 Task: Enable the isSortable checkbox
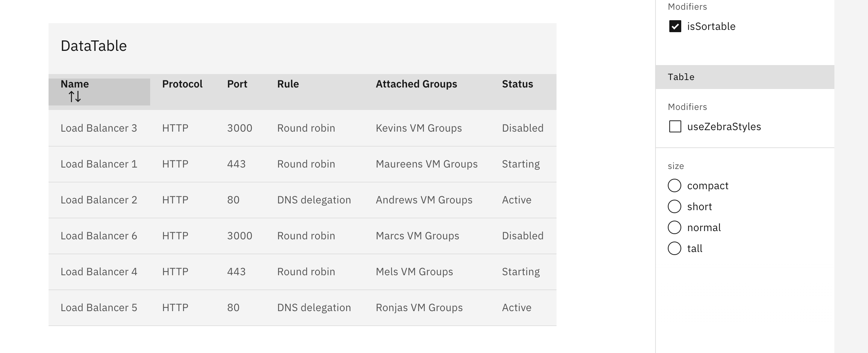coord(675,26)
